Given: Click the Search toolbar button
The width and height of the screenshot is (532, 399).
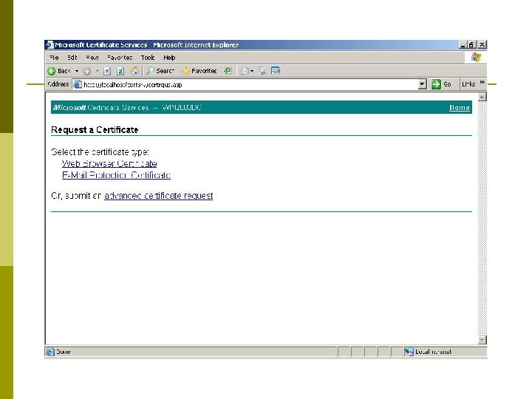Looking at the screenshot, I should click(x=160, y=71).
